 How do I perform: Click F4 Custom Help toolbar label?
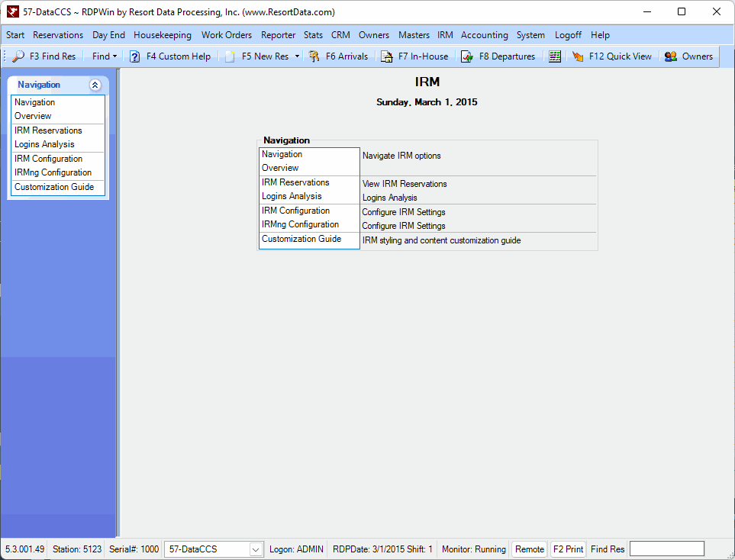coord(179,56)
